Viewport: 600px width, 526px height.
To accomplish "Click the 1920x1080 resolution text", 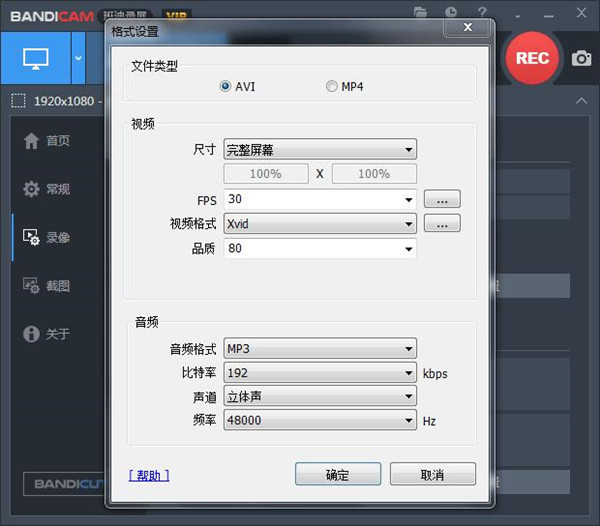I will [64, 101].
